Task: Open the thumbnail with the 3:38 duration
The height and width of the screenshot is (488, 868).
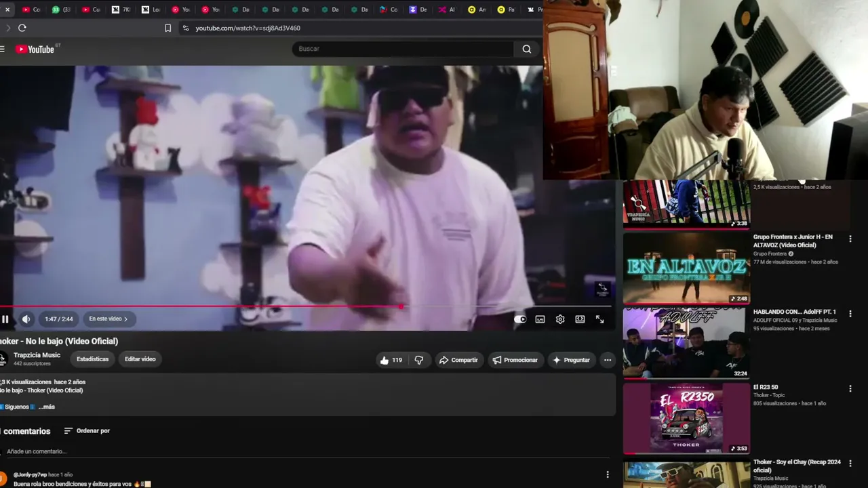Action: [x=686, y=204]
